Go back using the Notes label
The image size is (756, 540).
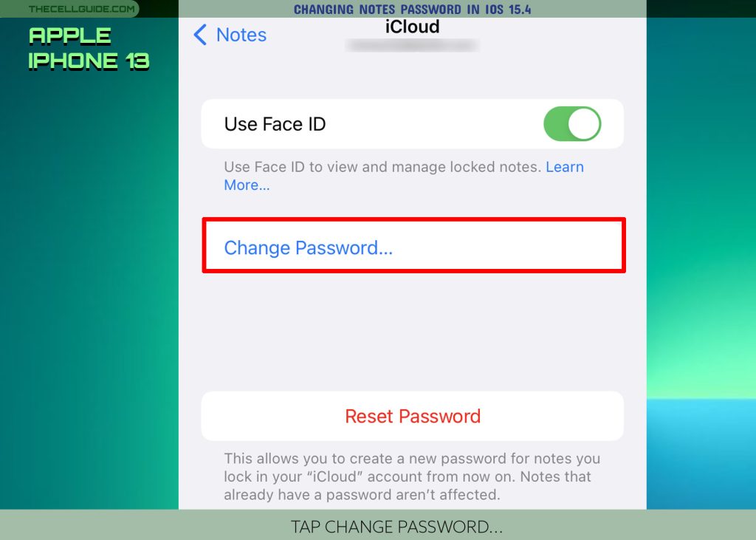coord(241,35)
